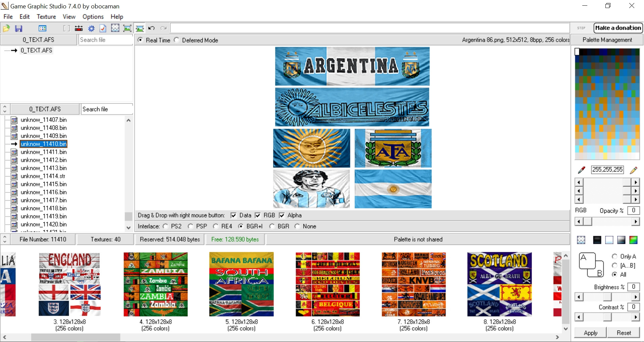Click the colored grid window toolbar icon

[x=43, y=28]
